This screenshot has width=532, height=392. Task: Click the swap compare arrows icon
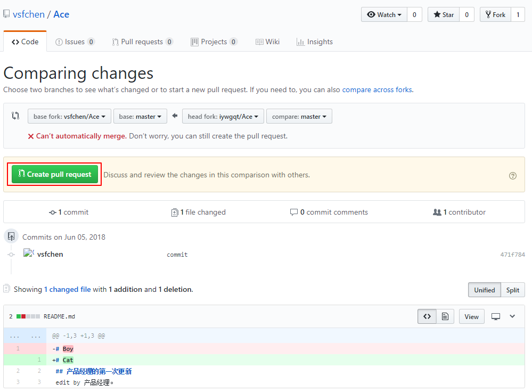click(x=15, y=116)
